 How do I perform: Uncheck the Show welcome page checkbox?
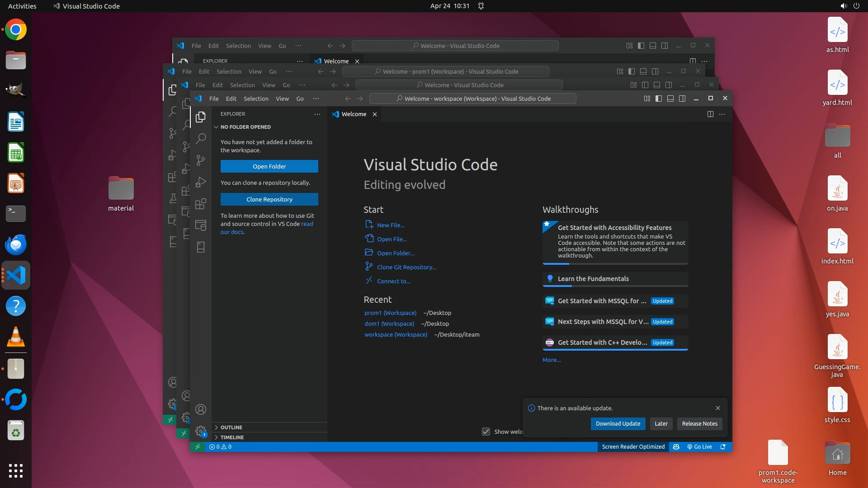486,432
